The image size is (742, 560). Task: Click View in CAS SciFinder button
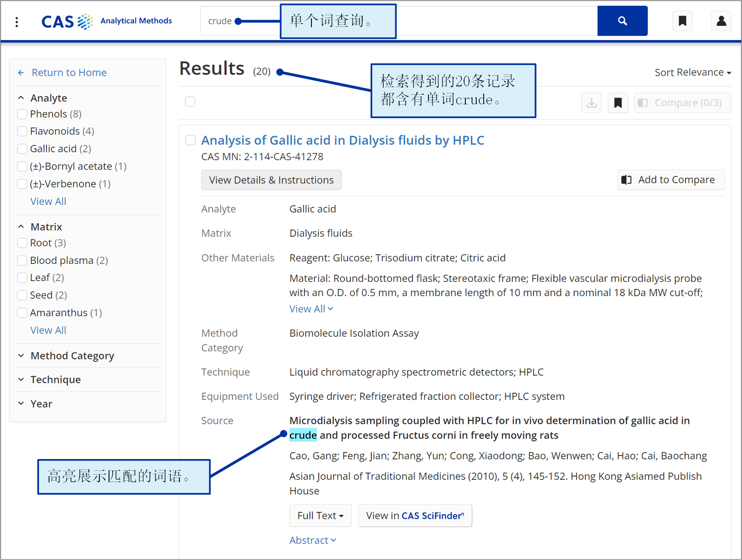tap(415, 516)
